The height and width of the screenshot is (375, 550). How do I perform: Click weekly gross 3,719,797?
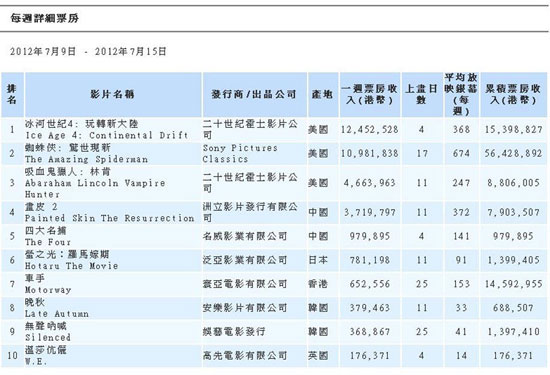(x=370, y=213)
